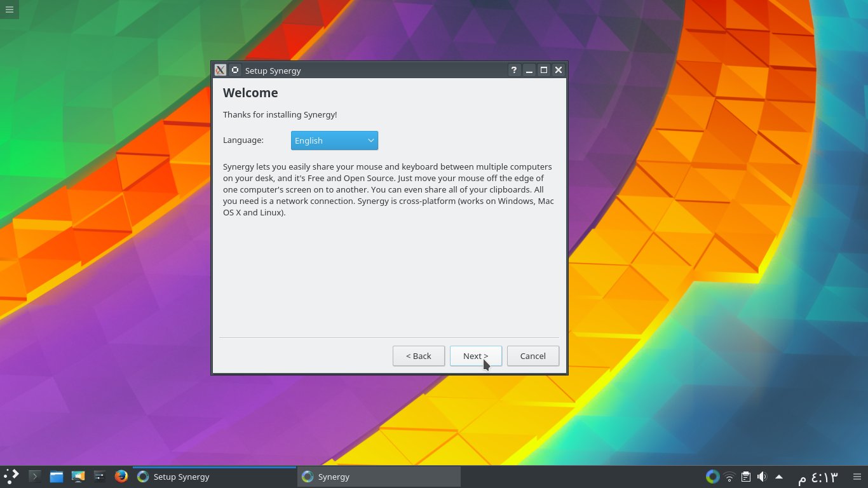Click the taskbar clock

click(818, 477)
